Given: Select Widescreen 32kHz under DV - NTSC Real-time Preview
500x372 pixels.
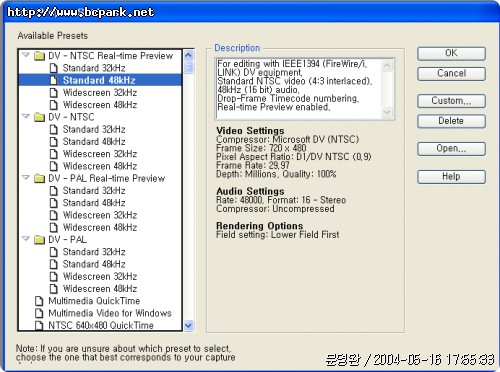Looking at the screenshot, I should pyautogui.click(x=100, y=93).
